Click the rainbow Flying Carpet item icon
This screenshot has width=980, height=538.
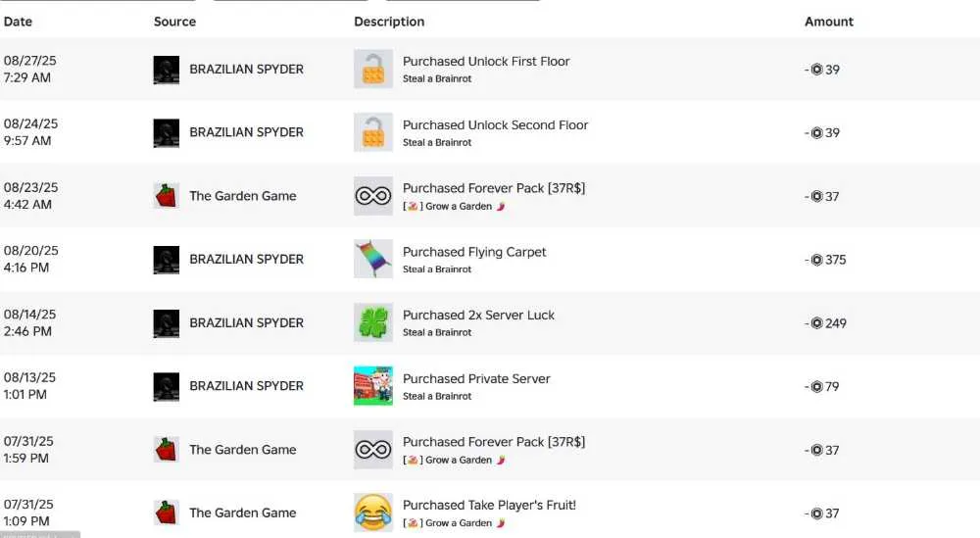[x=373, y=259]
